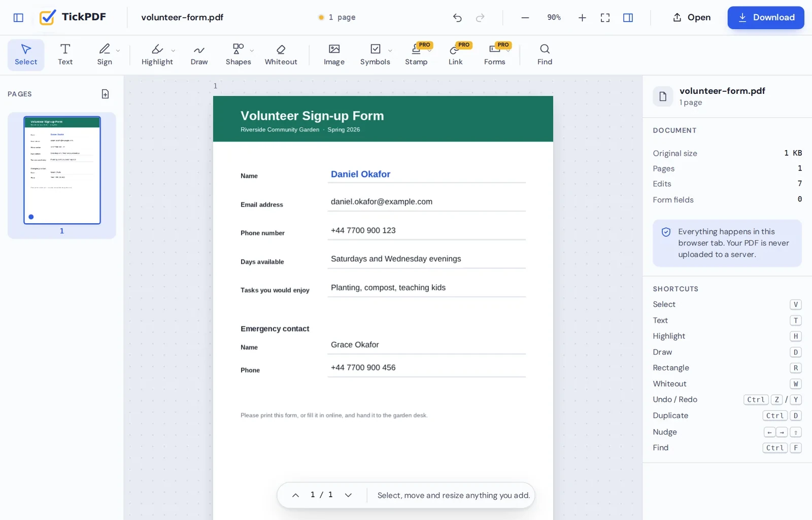Screen dimensions: 812x520
Task: Click the emergency contact name Grace Okafor
Action: click(x=355, y=344)
